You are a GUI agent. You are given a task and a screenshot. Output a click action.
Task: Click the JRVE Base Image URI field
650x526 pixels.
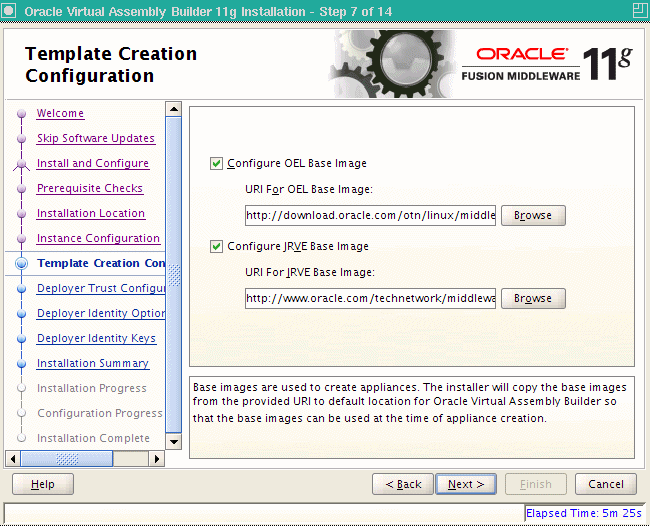370,298
